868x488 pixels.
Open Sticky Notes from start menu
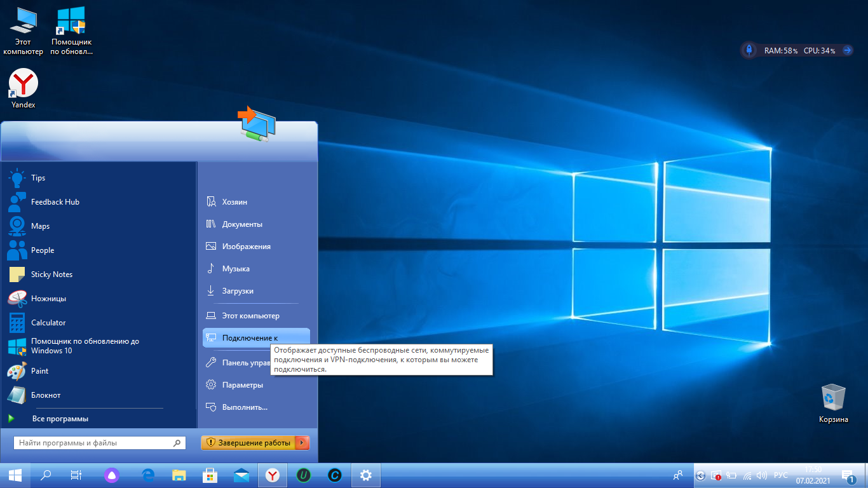click(x=51, y=274)
